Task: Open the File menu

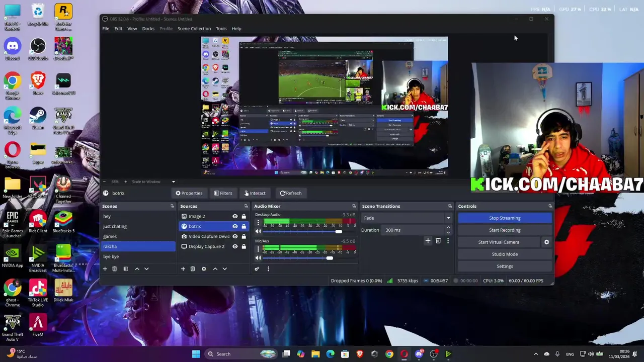Action: pyautogui.click(x=106, y=29)
